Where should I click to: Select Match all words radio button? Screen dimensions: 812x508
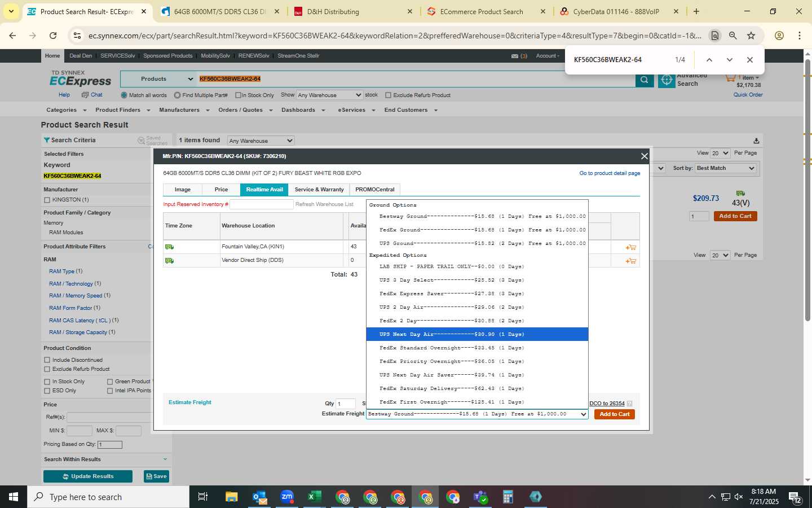[124, 95]
